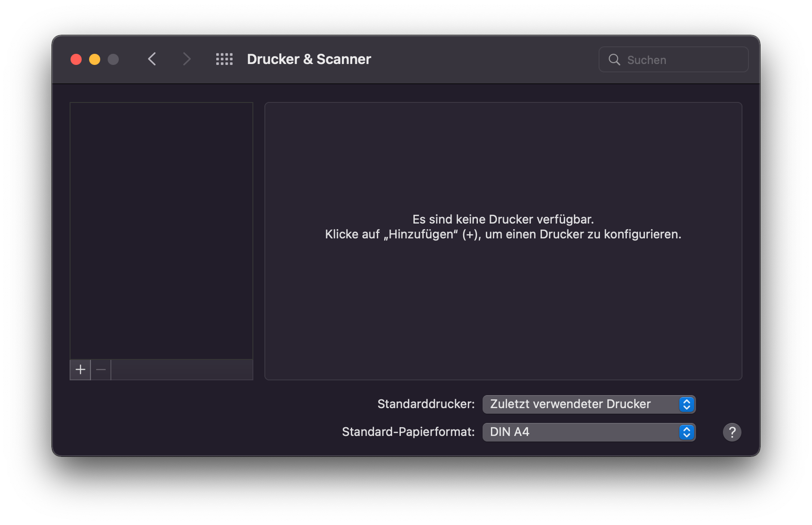Click the remove printer minus icon
Screen dimensions: 812x525
point(101,370)
